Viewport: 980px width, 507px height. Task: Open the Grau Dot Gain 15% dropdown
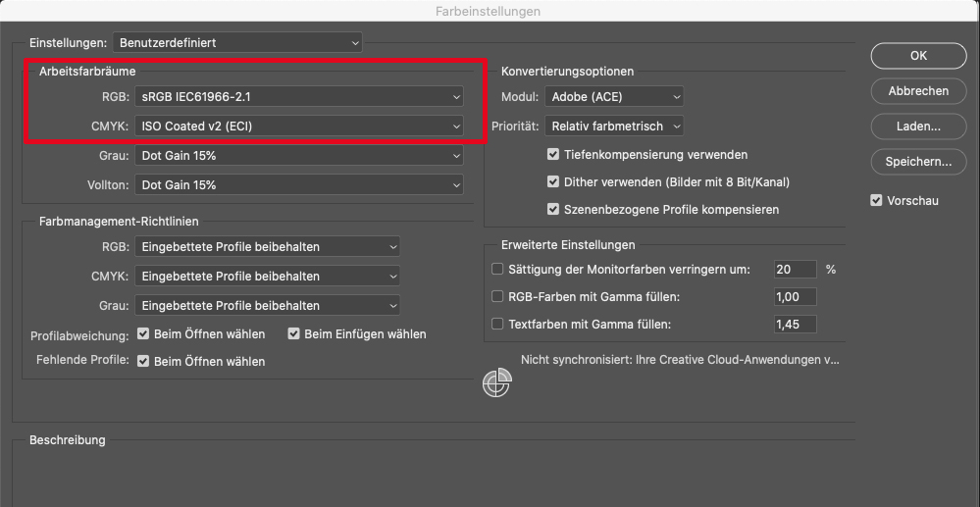[299, 156]
